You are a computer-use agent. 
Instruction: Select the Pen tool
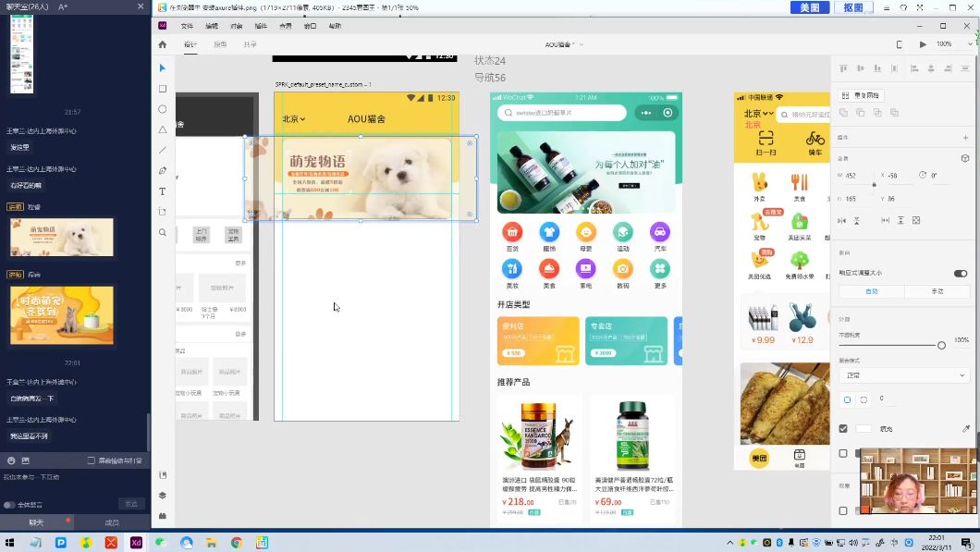(x=162, y=170)
